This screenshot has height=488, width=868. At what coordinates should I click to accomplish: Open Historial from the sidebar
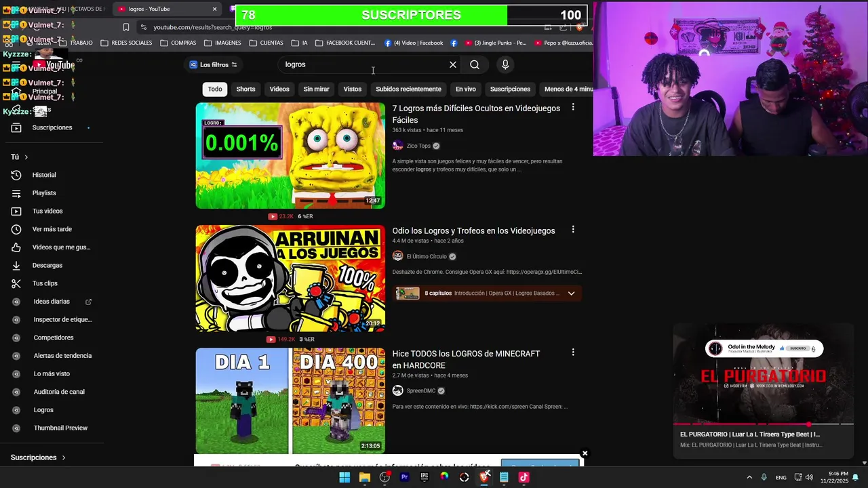pyautogui.click(x=44, y=175)
